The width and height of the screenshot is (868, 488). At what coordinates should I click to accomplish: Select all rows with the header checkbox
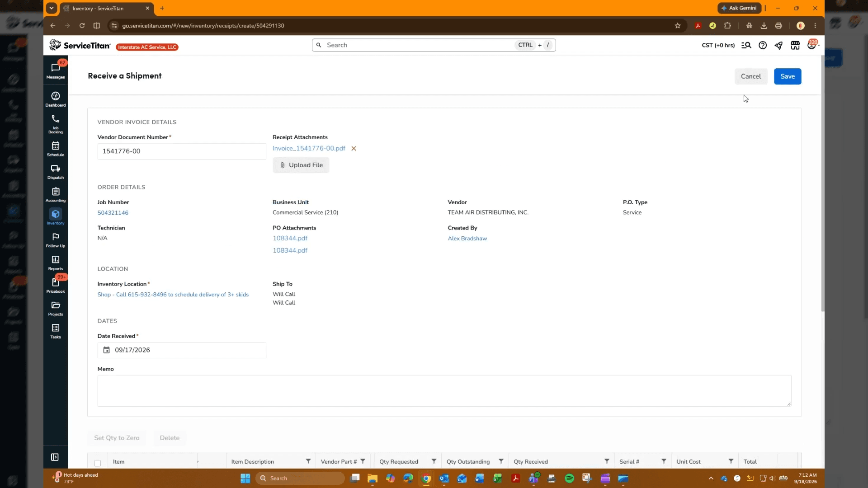tap(97, 463)
